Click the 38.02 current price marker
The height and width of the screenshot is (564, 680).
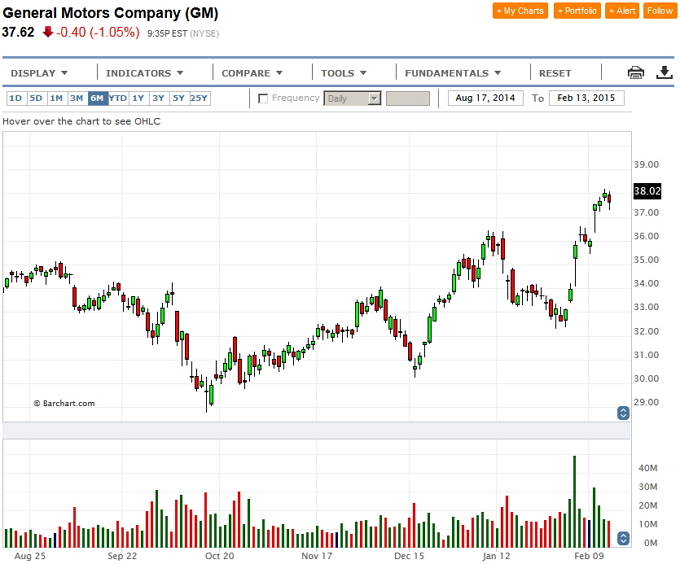pyautogui.click(x=647, y=191)
